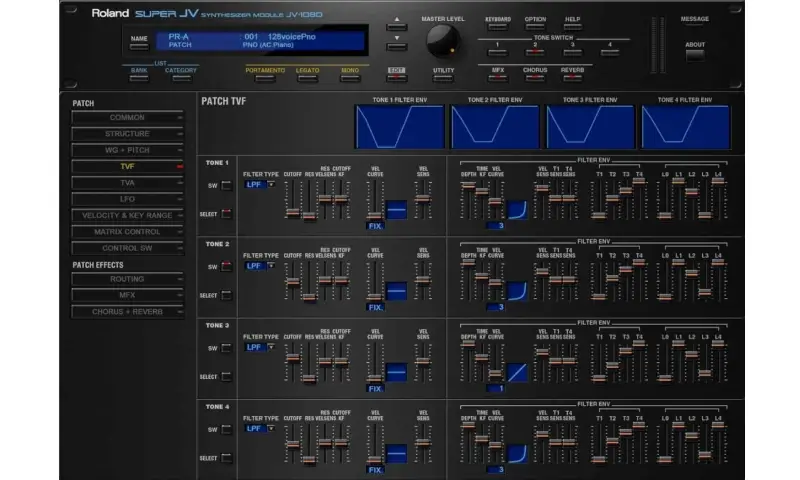Toggle the MFX effect switch
This screenshot has width=800, height=480.
tap(497, 78)
